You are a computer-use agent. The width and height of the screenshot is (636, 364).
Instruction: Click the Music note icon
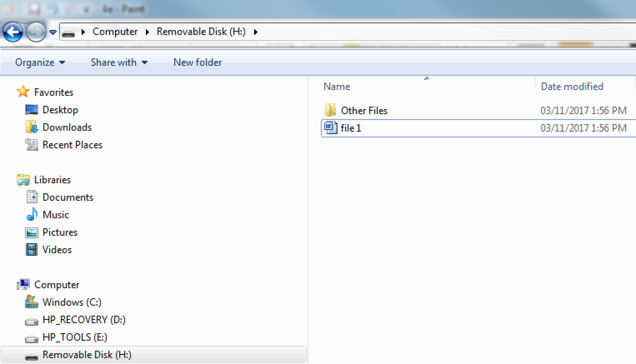tap(32, 214)
